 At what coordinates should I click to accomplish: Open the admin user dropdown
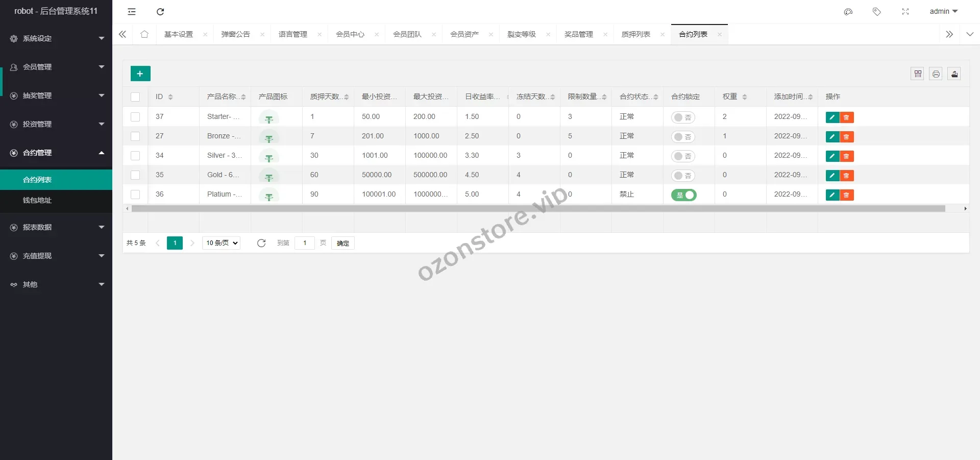[x=943, y=11]
